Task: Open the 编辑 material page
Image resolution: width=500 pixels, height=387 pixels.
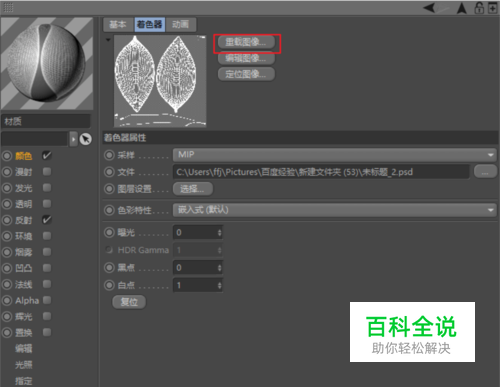Action: tap(23, 349)
